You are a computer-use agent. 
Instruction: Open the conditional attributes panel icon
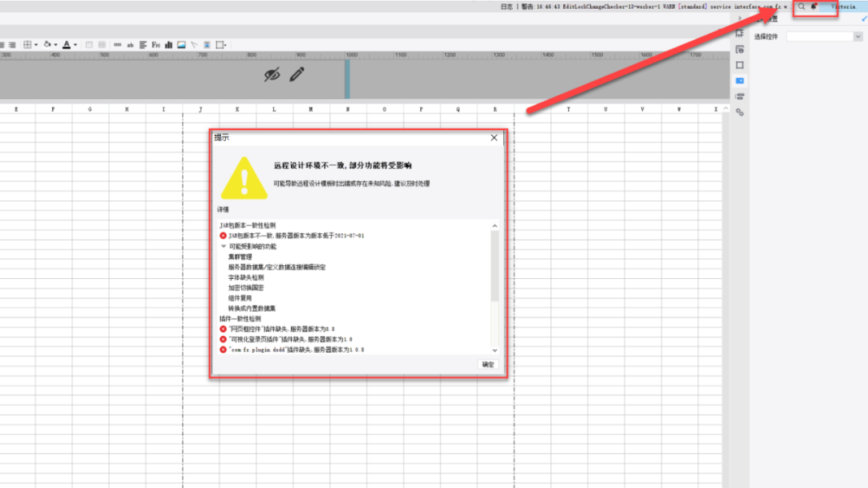pyautogui.click(x=739, y=96)
